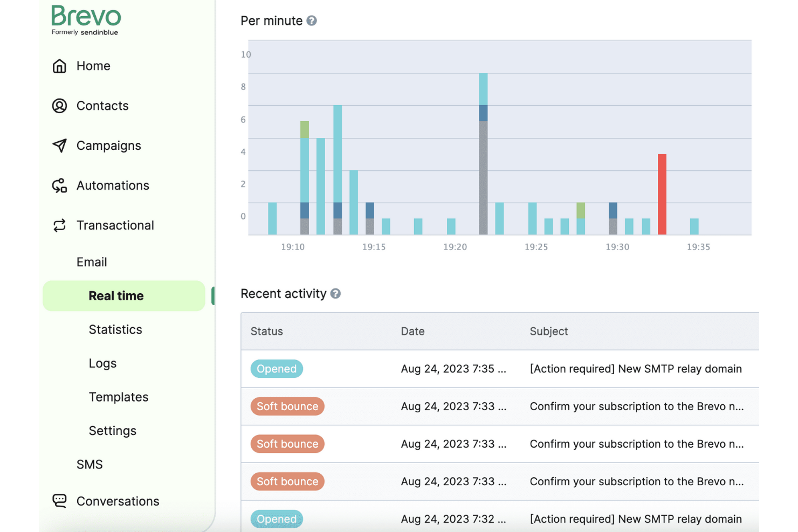Open the Logs page
Image resolution: width=798 pixels, height=532 pixels.
coord(102,363)
